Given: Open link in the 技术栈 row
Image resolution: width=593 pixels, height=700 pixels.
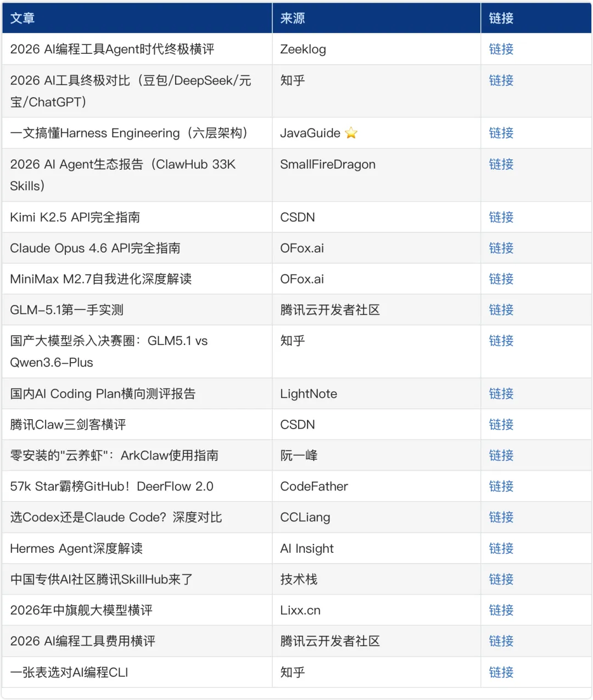Looking at the screenshot, I should [501, 580].
